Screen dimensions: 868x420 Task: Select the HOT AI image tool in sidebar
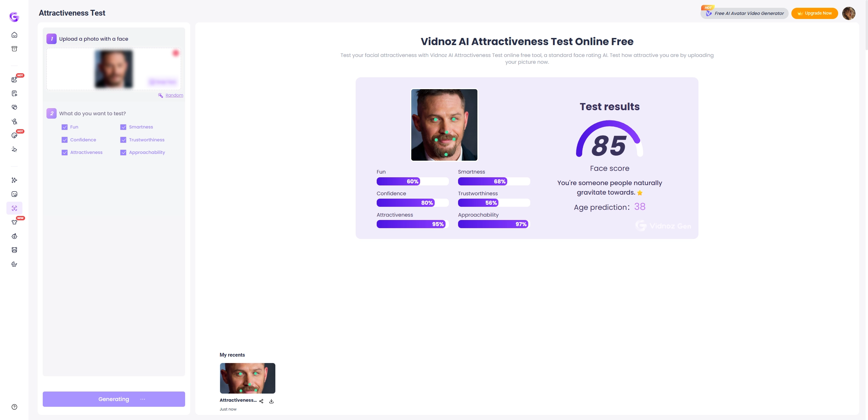tap(14, 79)
